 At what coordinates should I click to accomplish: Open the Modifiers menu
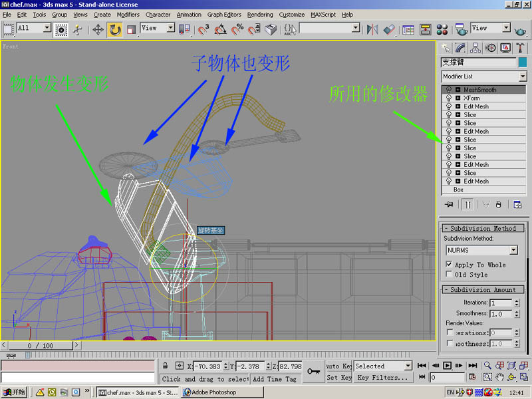point(128,15)
